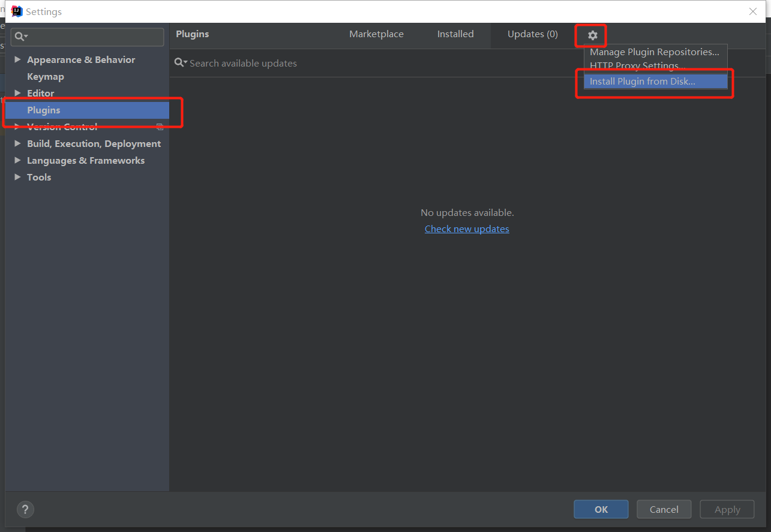Screen dimensions: 771x532
Task: Expand the Build, Execution, Deployment node
Action: pos(17,143)
